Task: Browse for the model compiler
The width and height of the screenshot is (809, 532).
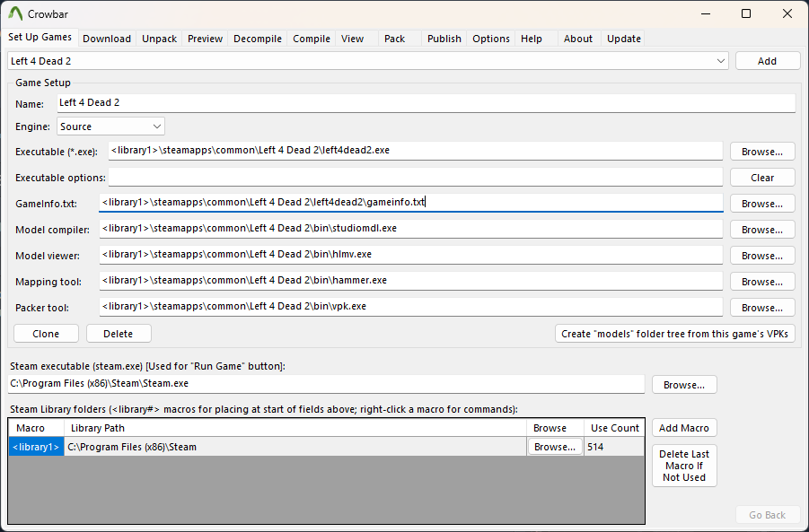Action: click(x=762, y=230)
